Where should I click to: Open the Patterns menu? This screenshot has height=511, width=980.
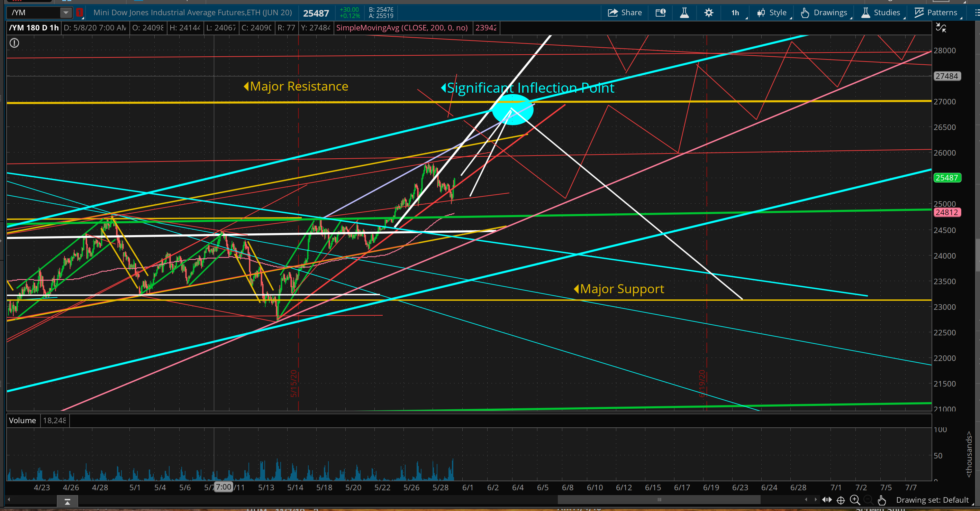tap(936, 12)
